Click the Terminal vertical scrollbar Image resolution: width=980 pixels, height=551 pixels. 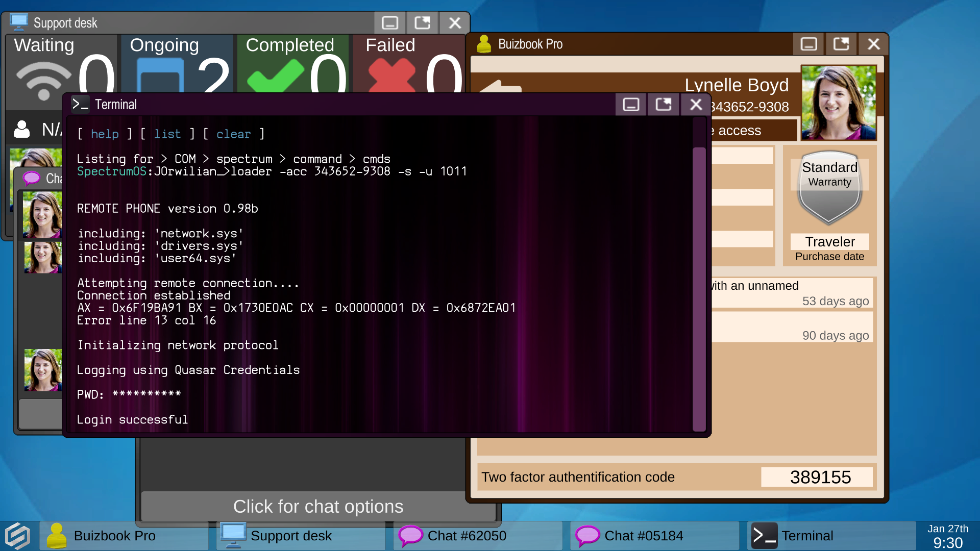(699, 289)
